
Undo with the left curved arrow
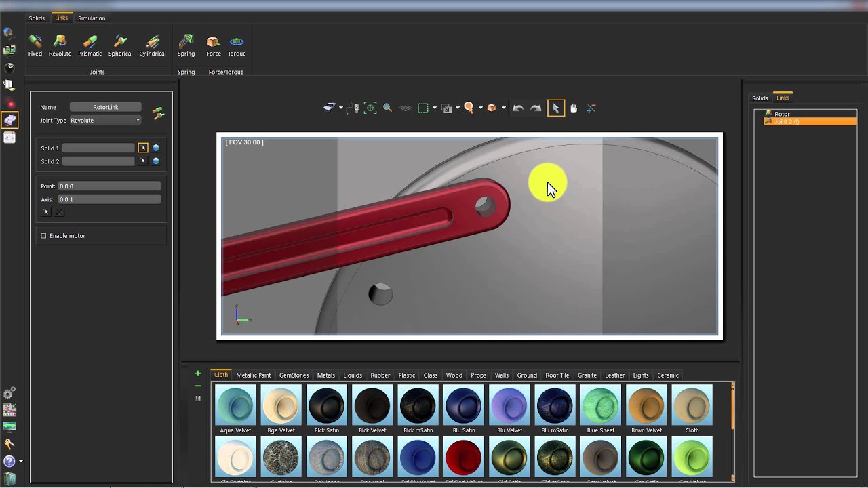(x=518, y=108)
